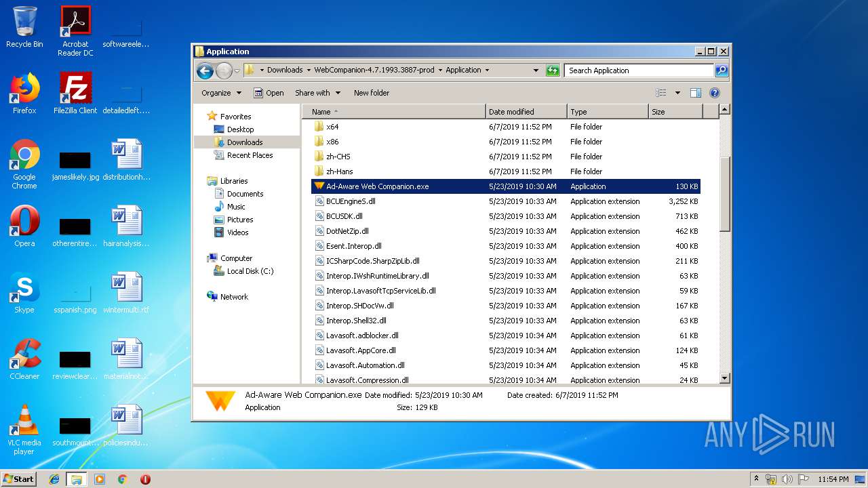The width and height of the screenshot is (868, 488).
Task: Sort files by Date modified column
Action: (x=526, y=112)
